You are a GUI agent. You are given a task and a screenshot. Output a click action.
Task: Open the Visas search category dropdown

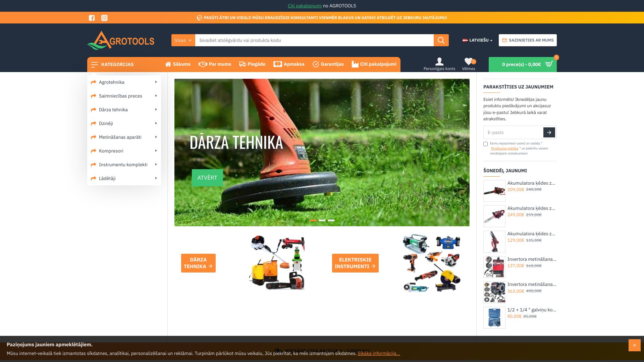pyautogui.click(x=183, y=40)
